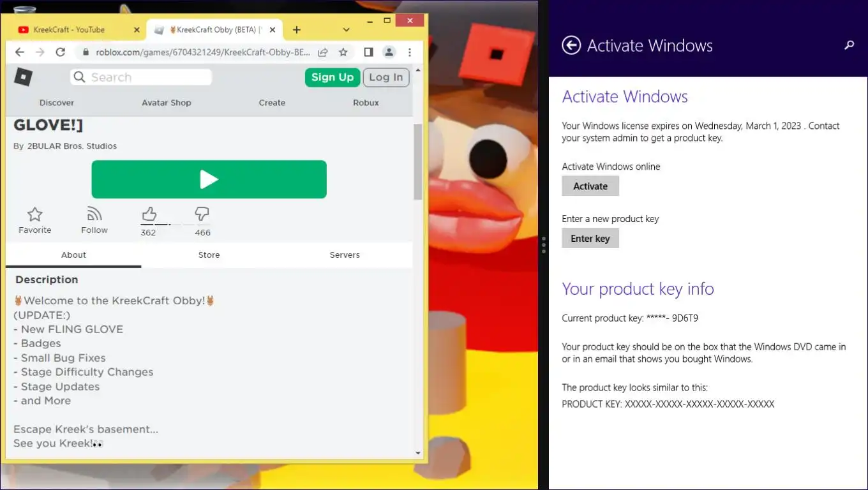Maximize the Chrome window
This screenshot has height=490, width=868.
[x=387, y=21]
